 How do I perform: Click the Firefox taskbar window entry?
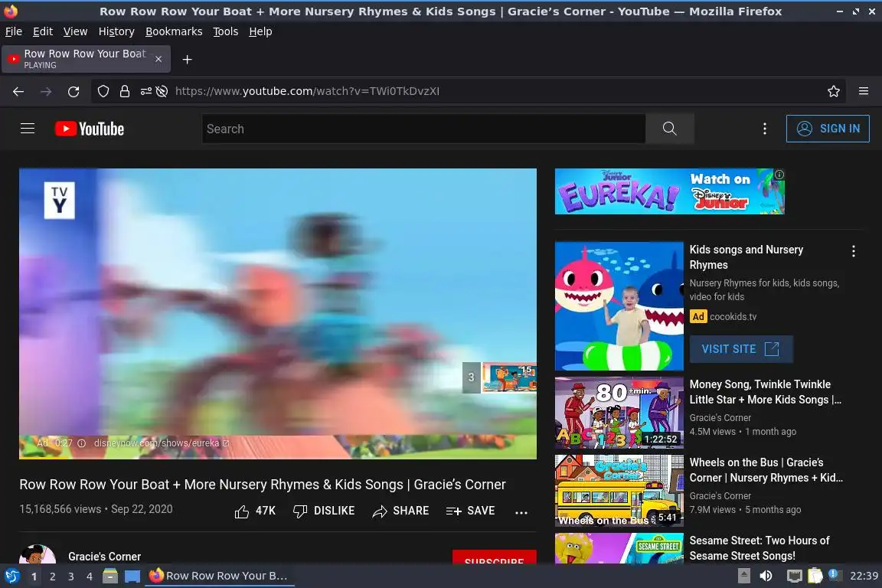220,576
